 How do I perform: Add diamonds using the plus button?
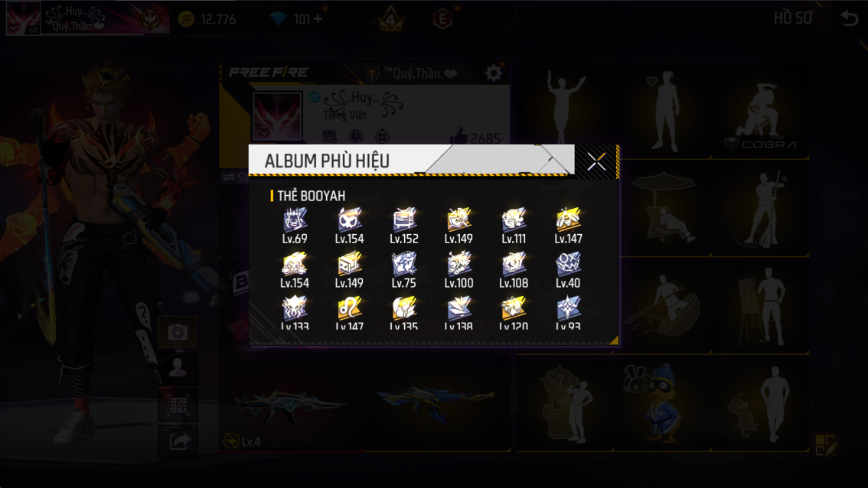(x=318, y=19)
